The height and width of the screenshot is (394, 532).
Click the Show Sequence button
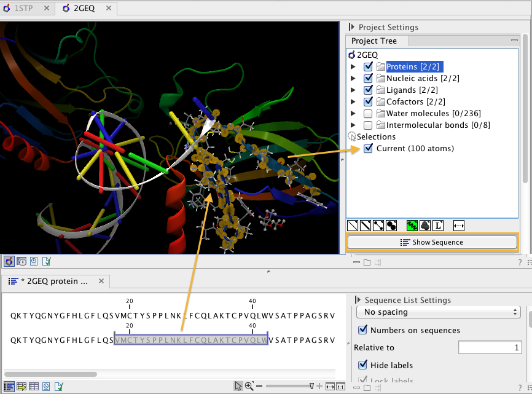(432, 242)
